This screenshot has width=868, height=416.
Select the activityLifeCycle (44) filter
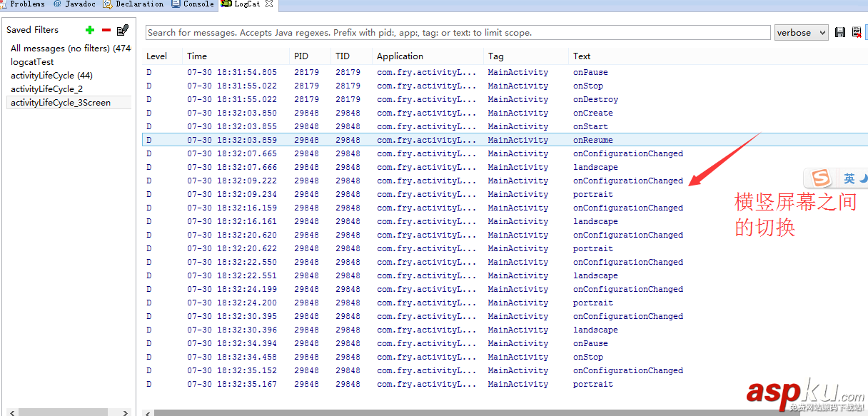point(69,76)
